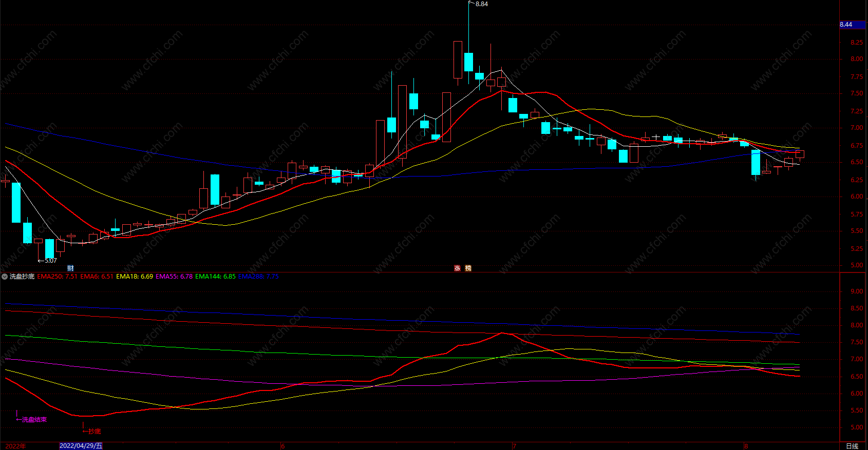Click the 9.00 indicator axis label
Screen dimensions: 868x450
click(857, 291)
